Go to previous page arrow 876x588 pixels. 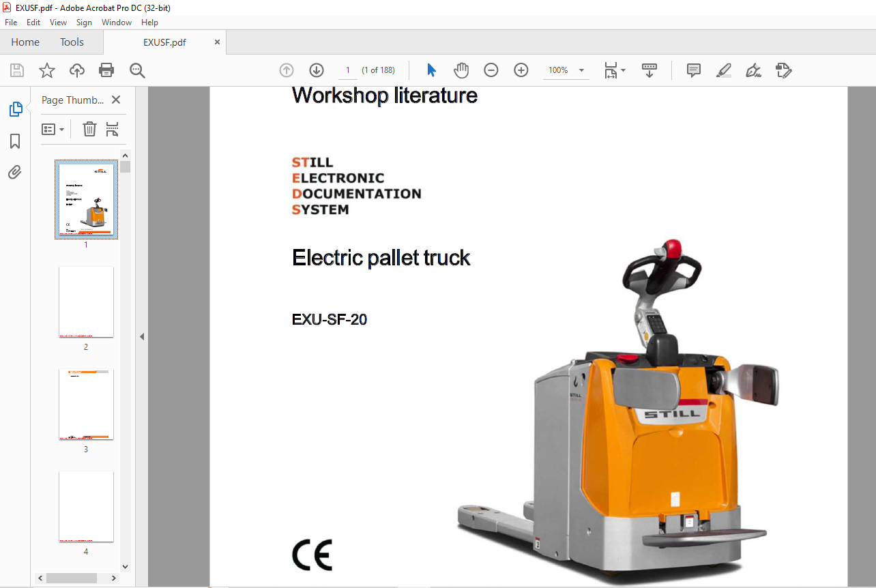point(287,70)
